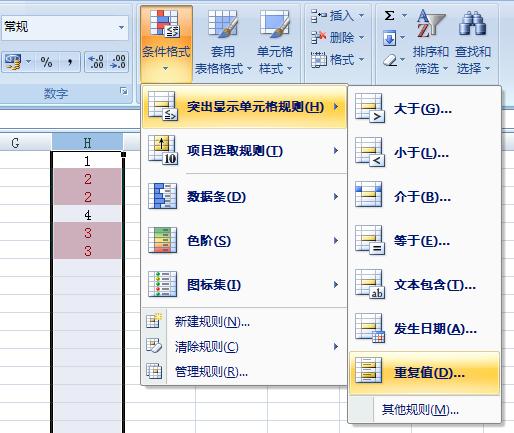Viewport: 514px width, 433px height.
Task: Open the 插入 insert dropdown arrow
Action: point(361,15)
